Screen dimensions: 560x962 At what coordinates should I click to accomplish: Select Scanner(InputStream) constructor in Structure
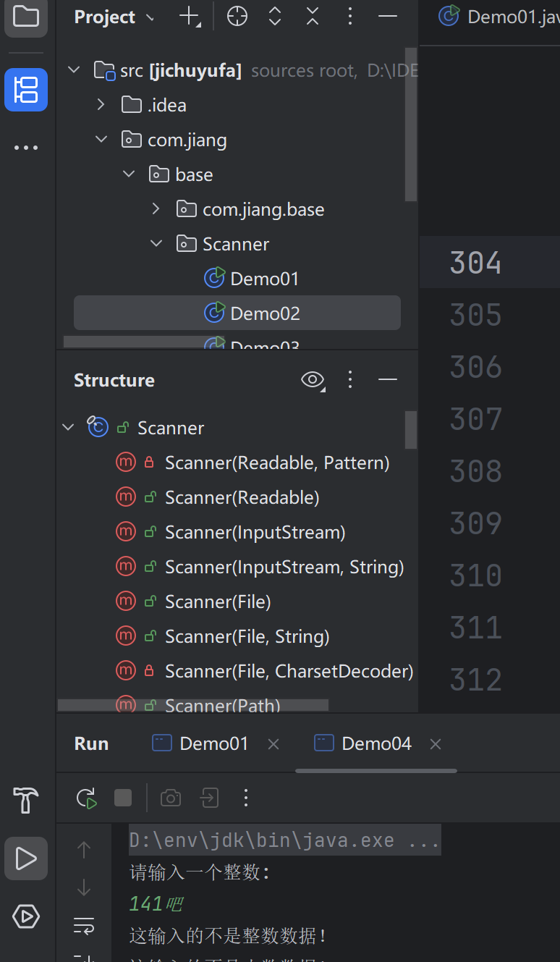pyautogui.click(x=255, y=532)
